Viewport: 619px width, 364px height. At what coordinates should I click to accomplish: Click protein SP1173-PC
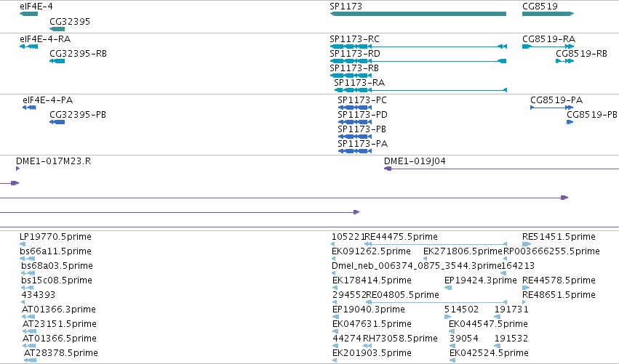click(x=355, y=108)
